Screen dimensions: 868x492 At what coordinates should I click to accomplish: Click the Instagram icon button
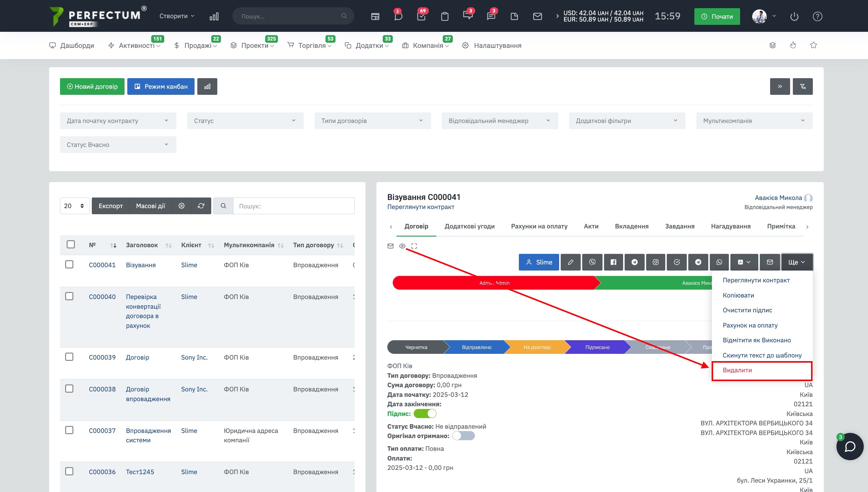coord(655,262)
